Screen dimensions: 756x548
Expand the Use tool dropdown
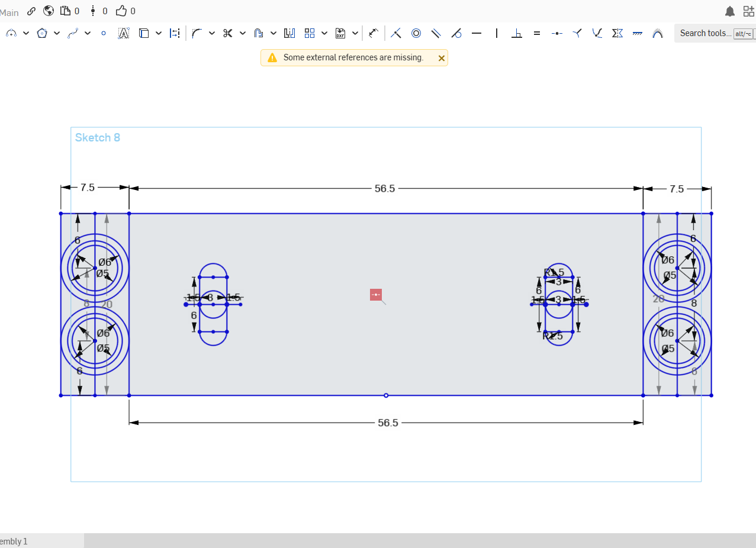(159, 33)
